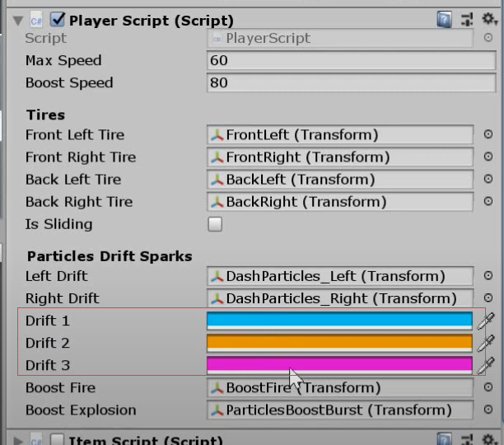Viewport: 504px width, 445px height.
Task: Click the Right Drift label
Action: click(x=63, y=298)
